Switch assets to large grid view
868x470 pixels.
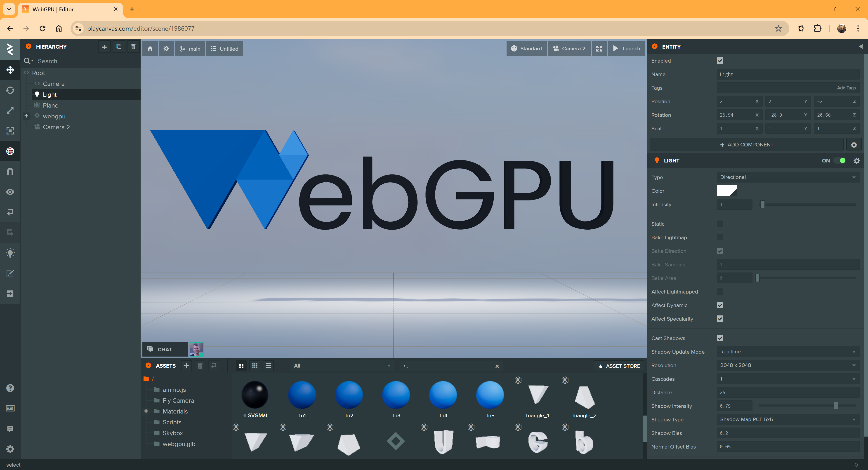coord(241,366)
